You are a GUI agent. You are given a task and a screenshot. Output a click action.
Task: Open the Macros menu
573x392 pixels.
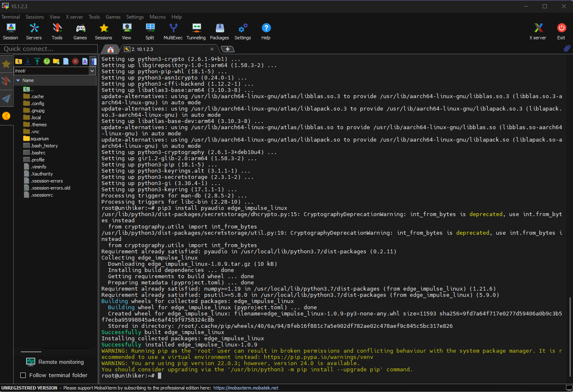pyautogui.click(x=157, y=17)
